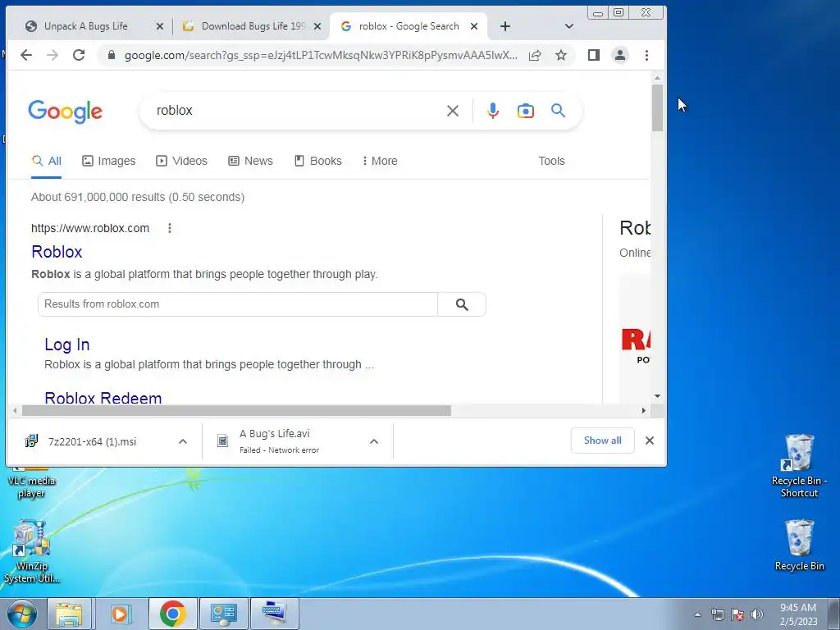Open options for roblox.com result

169,228
